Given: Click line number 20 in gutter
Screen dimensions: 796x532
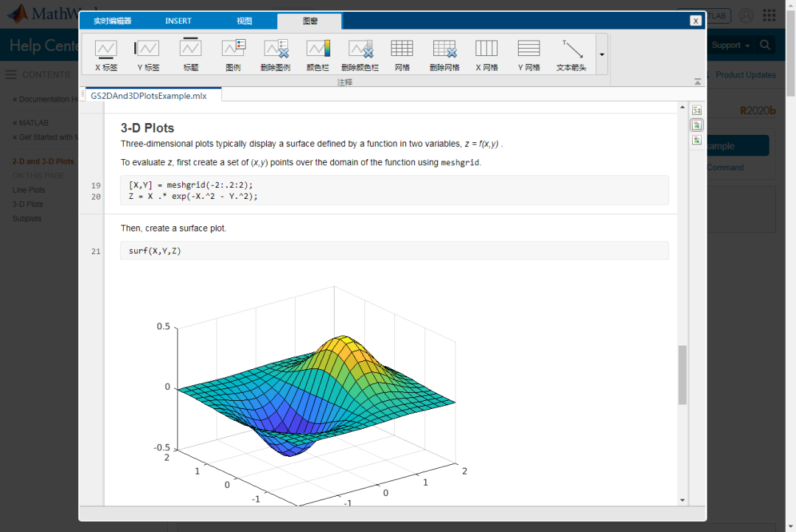Looking at the screenshot, I should tap(96, 197).
